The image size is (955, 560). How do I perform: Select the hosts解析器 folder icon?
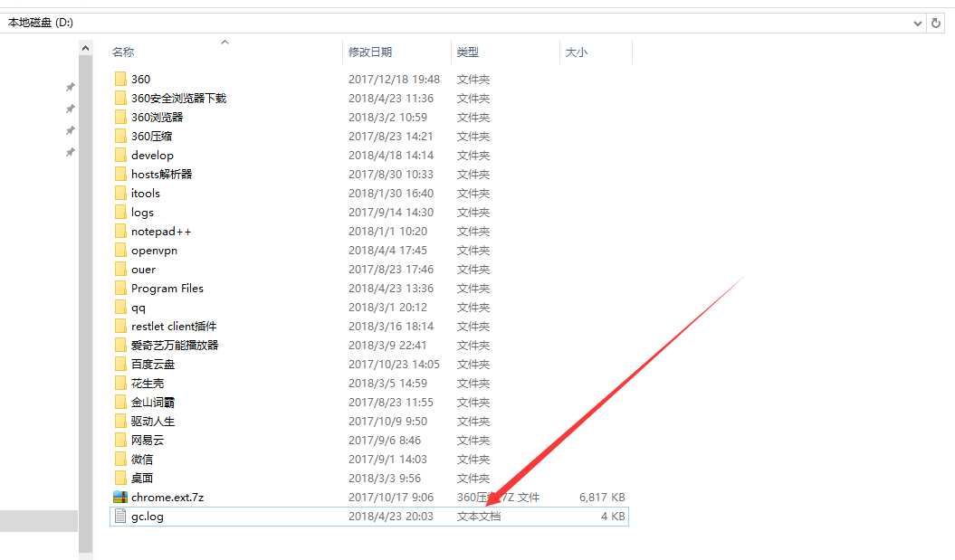click(x=120, y=174)
